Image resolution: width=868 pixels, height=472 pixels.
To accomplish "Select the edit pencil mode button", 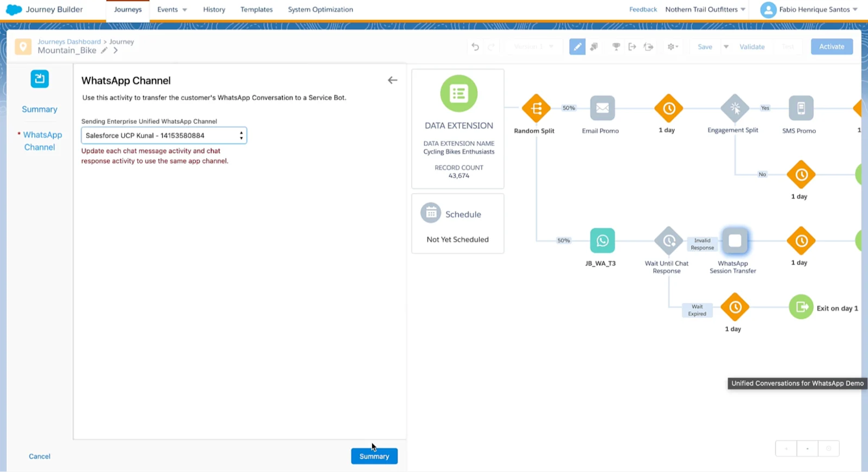I will (x=577, y=47).
